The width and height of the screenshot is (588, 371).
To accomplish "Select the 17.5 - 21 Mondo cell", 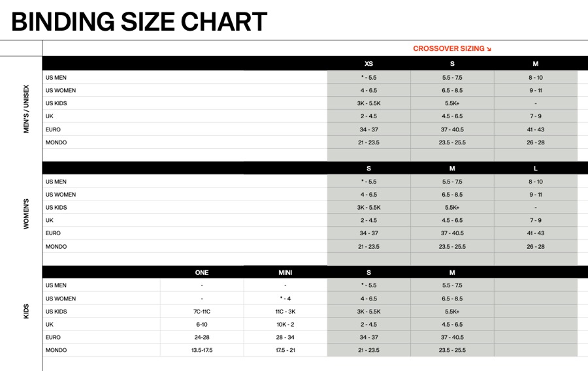I will tap(285, 351).
